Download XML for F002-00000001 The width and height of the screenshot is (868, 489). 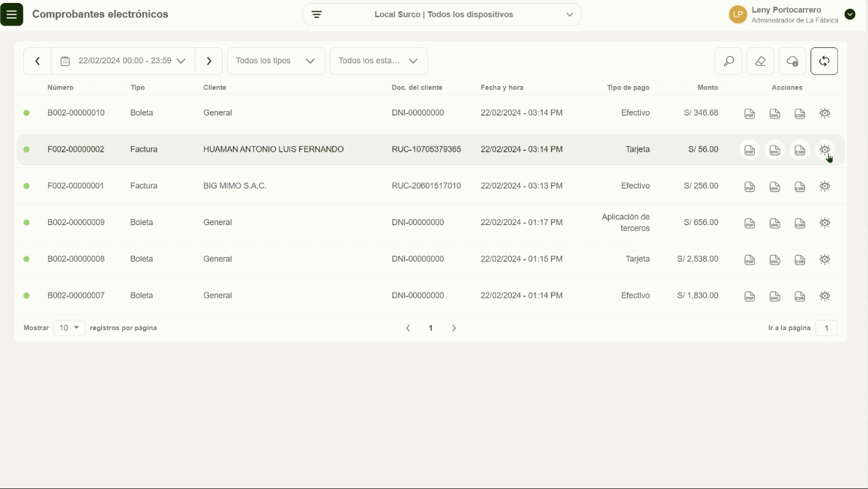point(775,187)
